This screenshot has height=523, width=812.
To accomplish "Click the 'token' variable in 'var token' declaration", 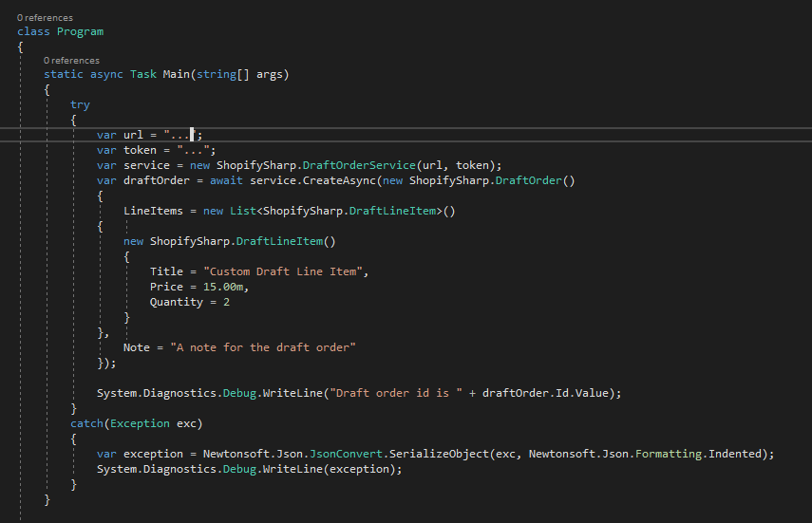I will [x=140, y=150].
